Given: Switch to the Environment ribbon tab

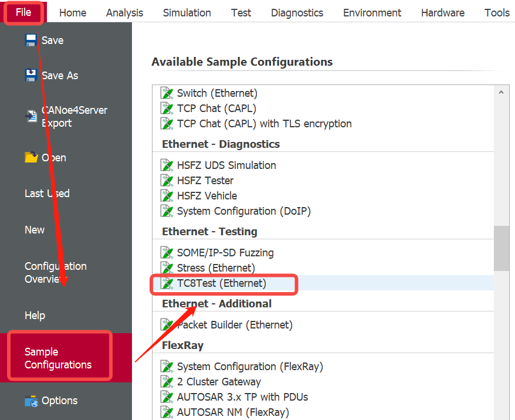Looking at the screenshot, I should pos(372,13).
